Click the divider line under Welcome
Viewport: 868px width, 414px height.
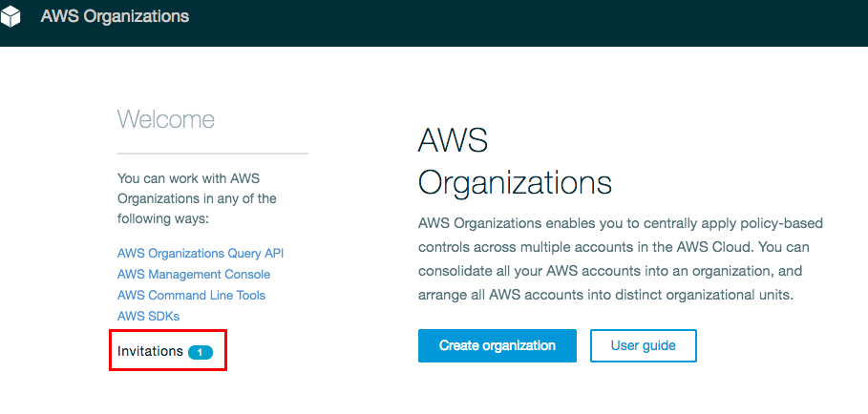[x=212, y=154]
